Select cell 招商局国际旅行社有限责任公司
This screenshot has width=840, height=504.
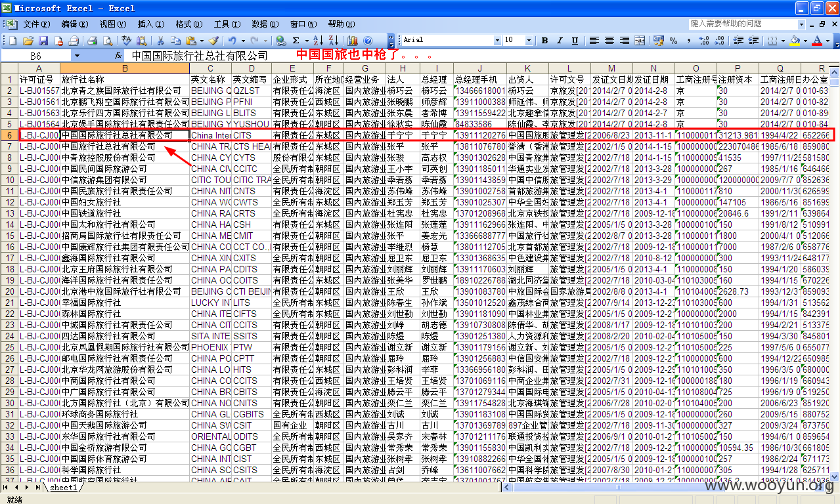click(x=125, y=236)
